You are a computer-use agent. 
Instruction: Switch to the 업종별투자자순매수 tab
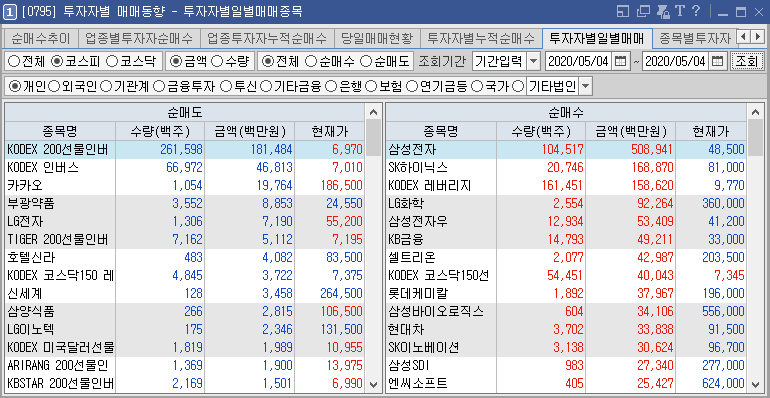139,37
